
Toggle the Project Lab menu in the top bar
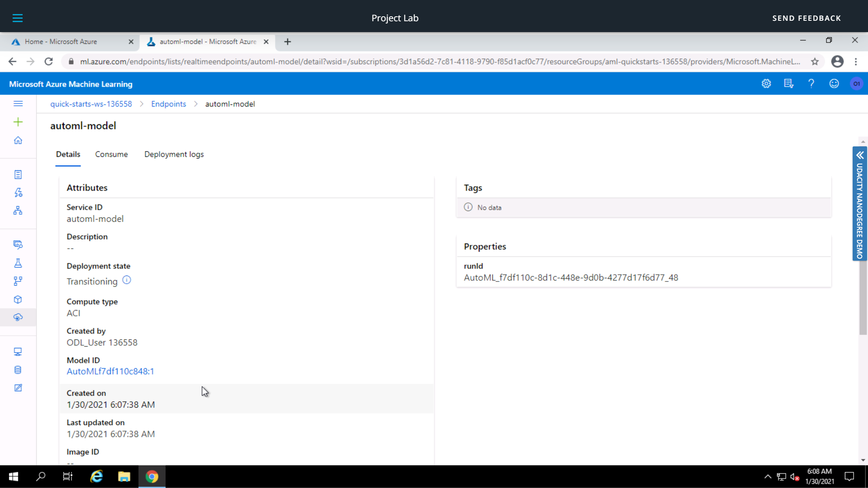(18, 18)
